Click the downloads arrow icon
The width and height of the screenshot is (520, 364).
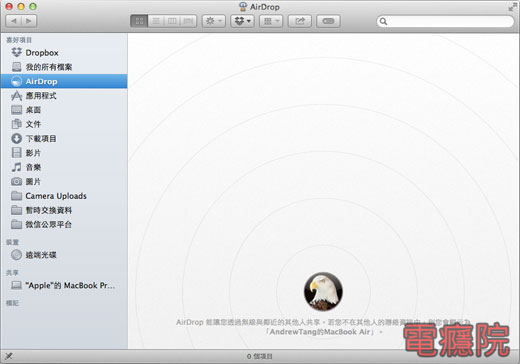coord(16,138)
